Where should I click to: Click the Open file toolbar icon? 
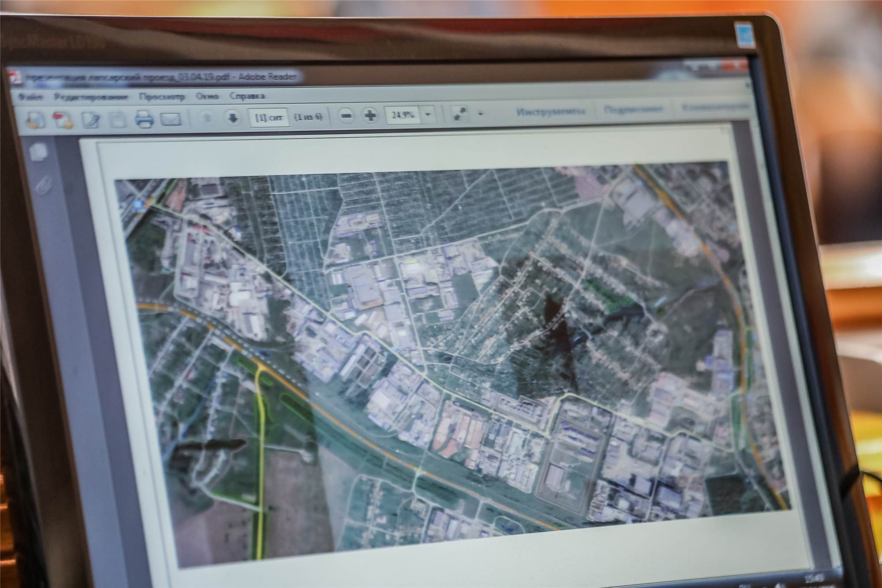35,120
